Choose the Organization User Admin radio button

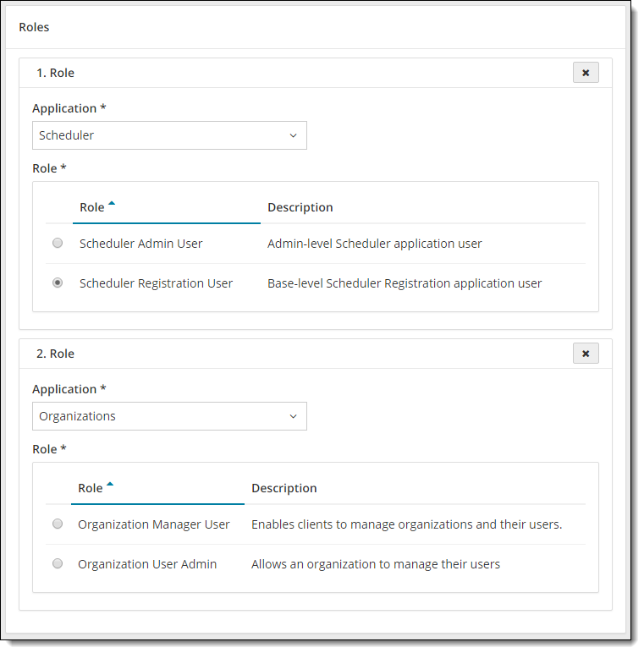tap(58, 563)
